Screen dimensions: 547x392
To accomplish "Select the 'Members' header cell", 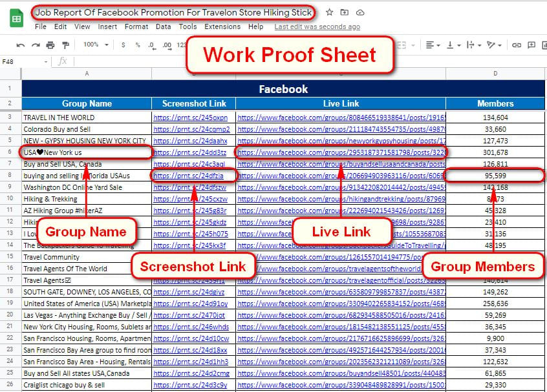I will pos(495,103).
